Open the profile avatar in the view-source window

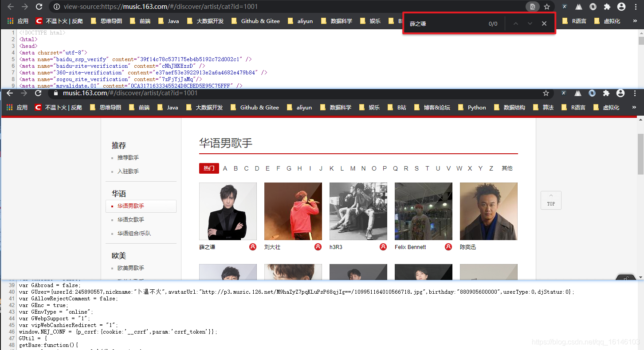pos(621,7)
